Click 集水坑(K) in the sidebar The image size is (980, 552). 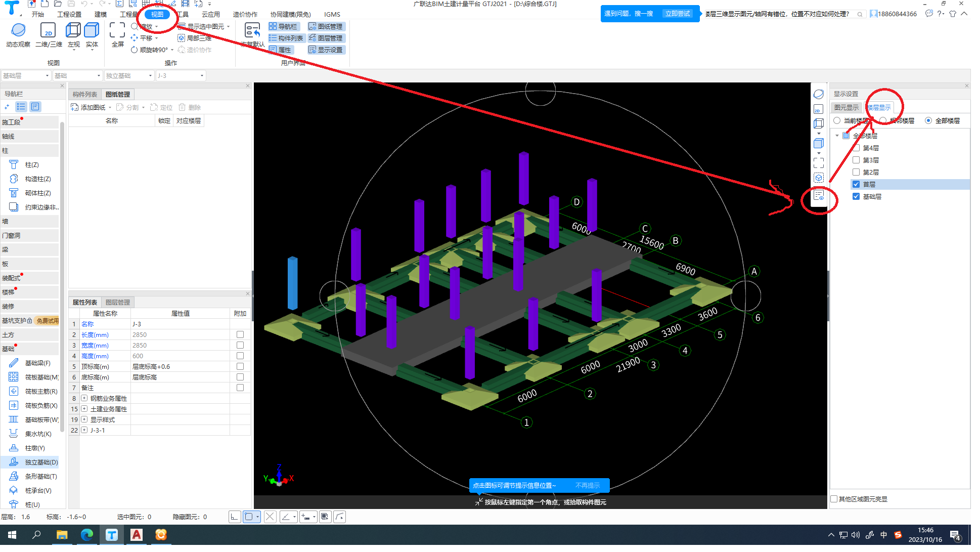38,434
